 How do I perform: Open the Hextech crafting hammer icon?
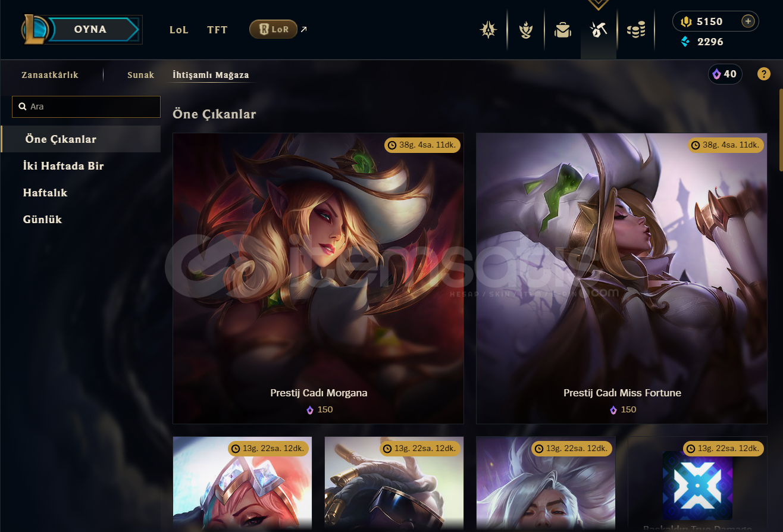[x=598, y=29]
